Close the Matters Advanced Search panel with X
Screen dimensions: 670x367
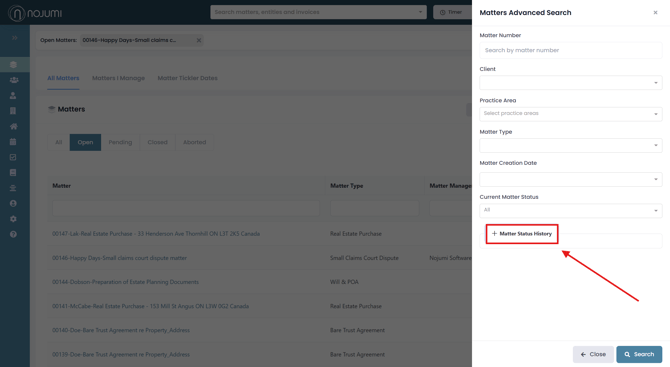pyautogui.click(x=655, y=13)
